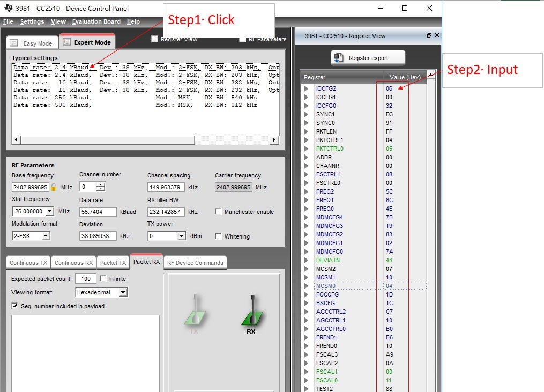Open the TX power dropdown

point(181,236)
